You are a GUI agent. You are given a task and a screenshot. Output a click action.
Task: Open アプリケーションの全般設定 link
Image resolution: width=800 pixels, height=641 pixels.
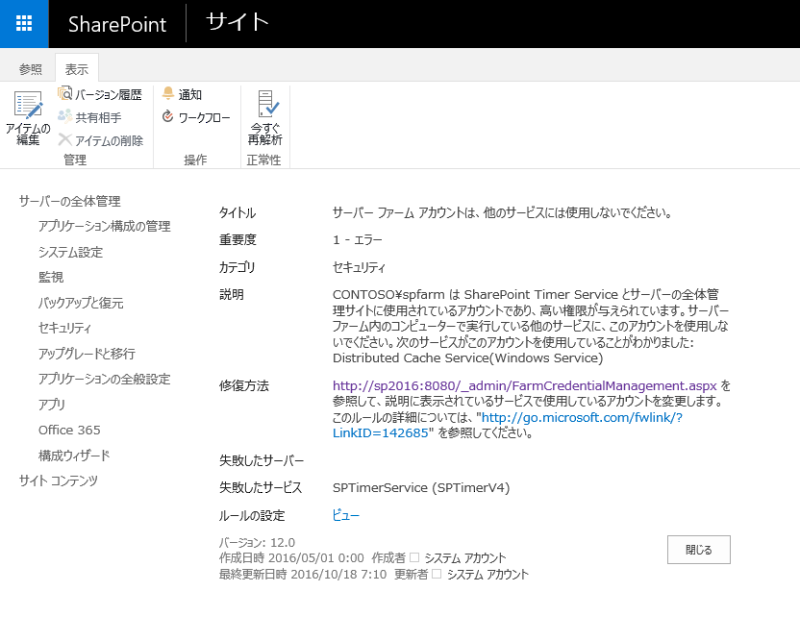coord(104,379)
